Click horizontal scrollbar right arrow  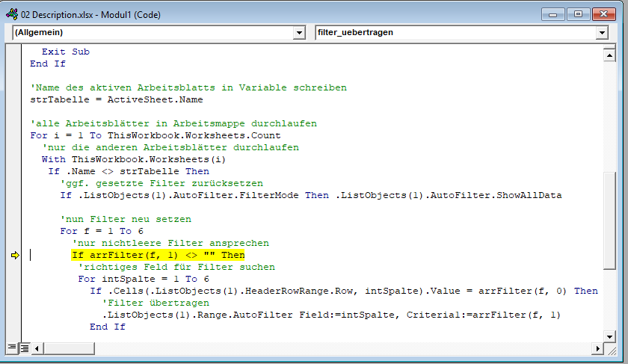[596, 348]
